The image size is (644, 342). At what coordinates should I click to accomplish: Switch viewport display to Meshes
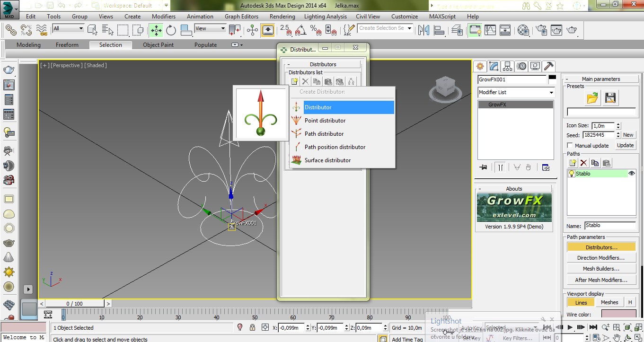point(609,303)
